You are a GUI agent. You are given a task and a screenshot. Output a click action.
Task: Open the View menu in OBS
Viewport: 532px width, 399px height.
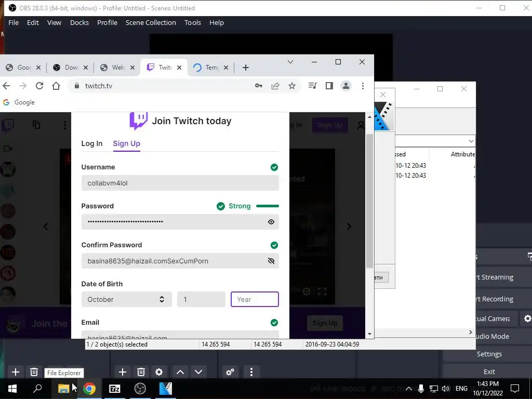[54, 22]
